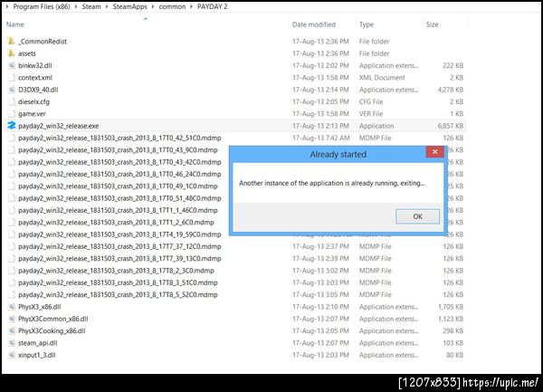Click icon of crash_2013_8_17T0_51_48C0.mdmp file
This screenshot has width=543, height=392.
[12, 198]
